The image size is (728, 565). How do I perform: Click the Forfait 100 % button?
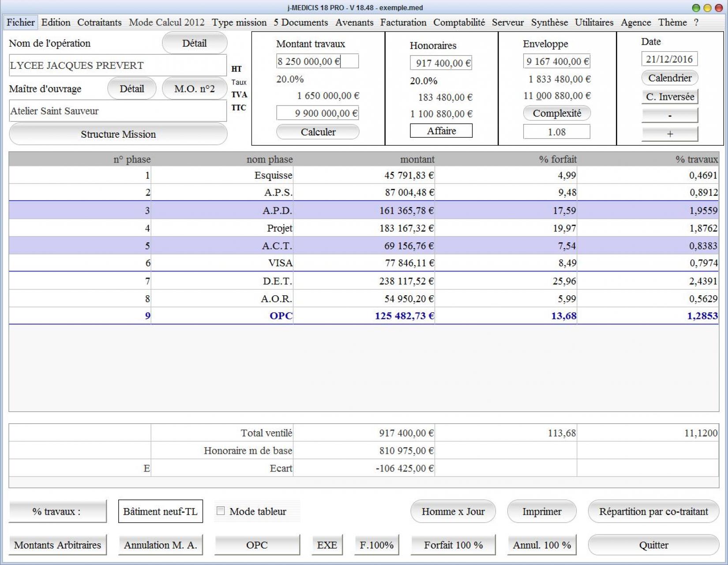coord(453,545)
